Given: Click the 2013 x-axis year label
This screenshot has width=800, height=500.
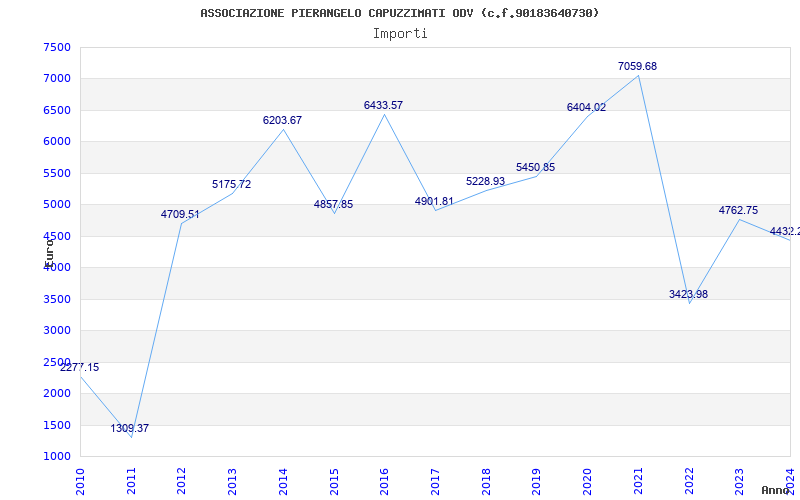Looking at the screenshot, I should (x=232, y=482).
